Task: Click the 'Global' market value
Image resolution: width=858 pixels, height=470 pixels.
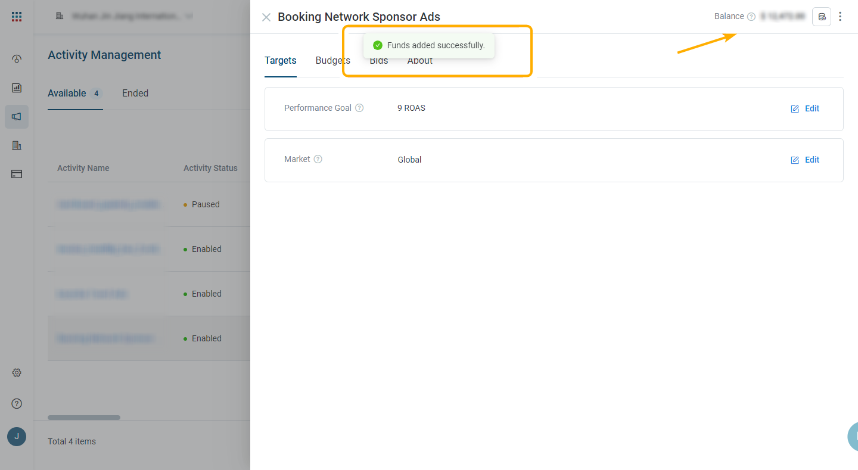Action: [409, 160]
